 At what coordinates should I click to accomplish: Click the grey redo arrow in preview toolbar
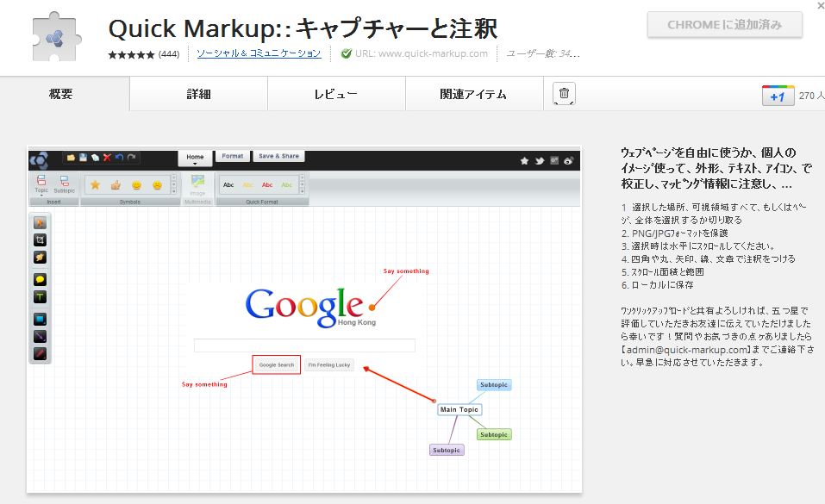click(132, 158)
